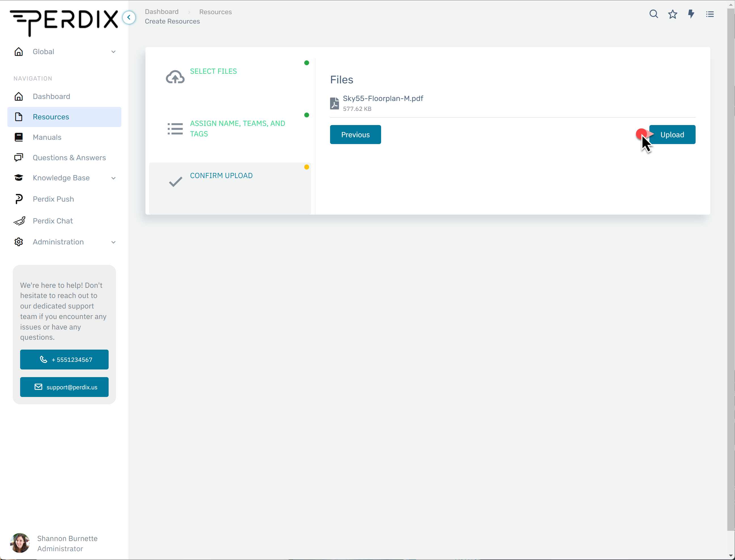The height and width of the screenshot is (560, 735).
Task: Call support at +5551234567
Action: coord(64,359)
